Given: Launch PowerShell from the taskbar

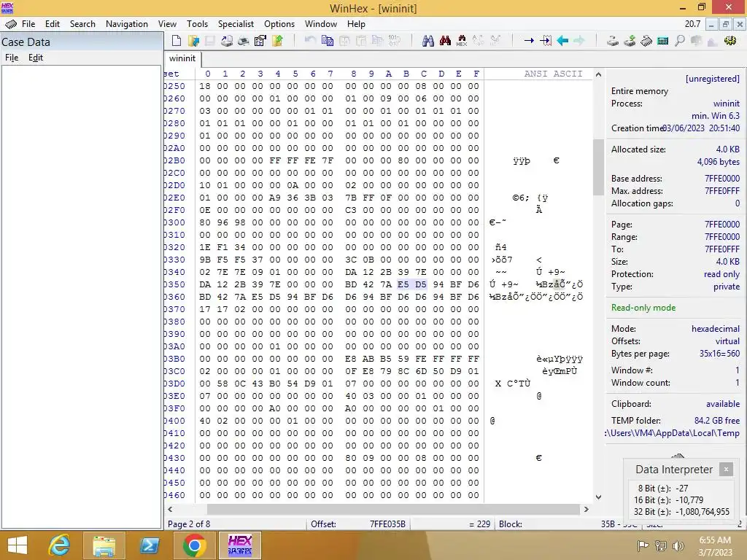Looking at the screenshot, I should [149, 545].
